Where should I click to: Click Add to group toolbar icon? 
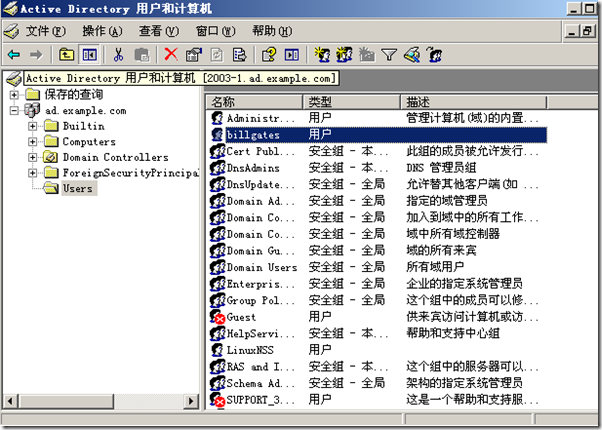434,55
